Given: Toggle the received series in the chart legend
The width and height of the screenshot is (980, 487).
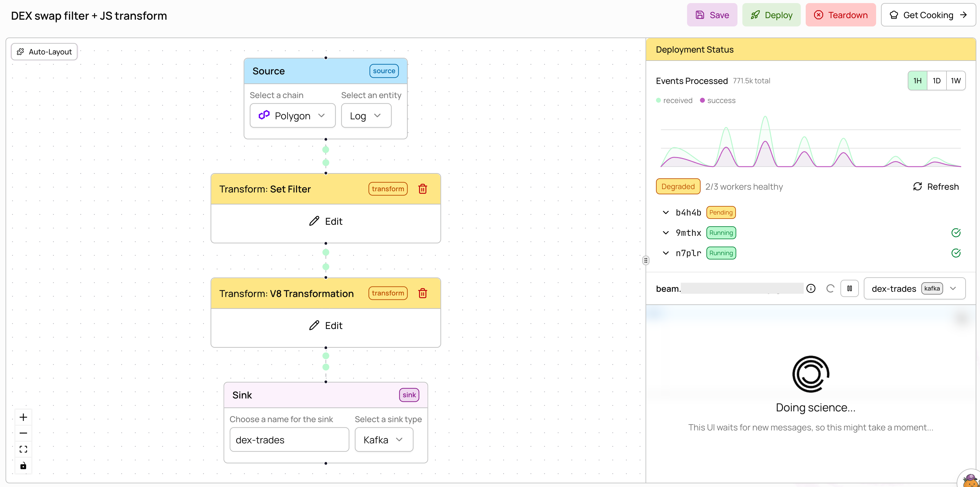Looking at the screenshot, I should [674, 100].
